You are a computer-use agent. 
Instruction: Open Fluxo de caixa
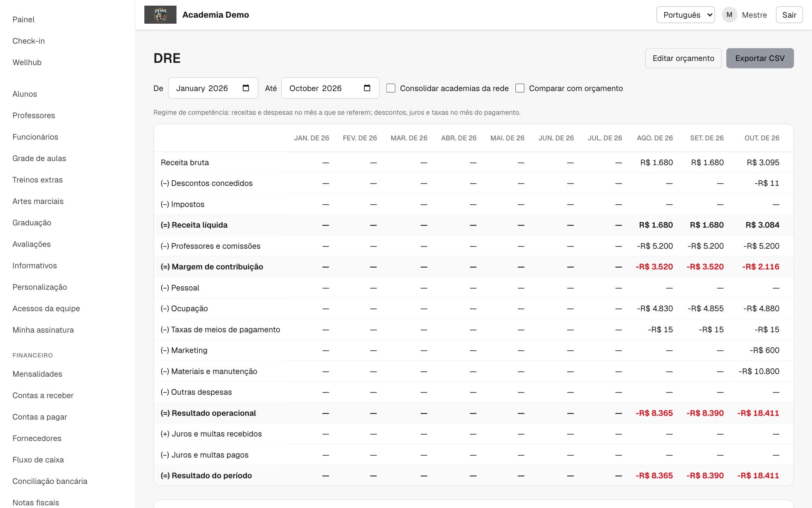(x=38, y=460)
